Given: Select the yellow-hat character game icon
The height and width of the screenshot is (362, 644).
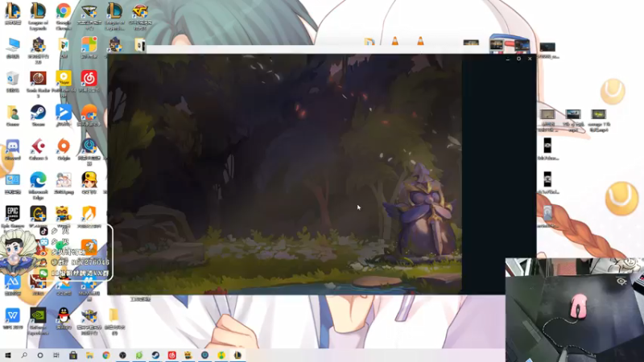Looking at the screenshot, I should (89, 180).
